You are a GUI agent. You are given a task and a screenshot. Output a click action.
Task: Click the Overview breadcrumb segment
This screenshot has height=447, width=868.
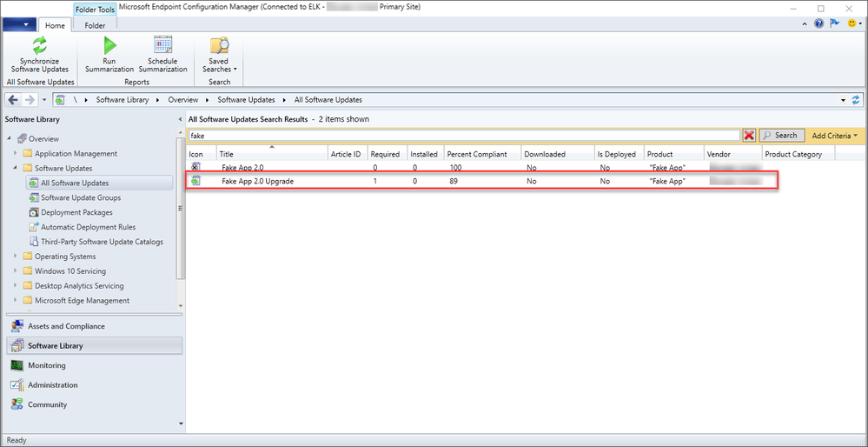pos(183,100)
